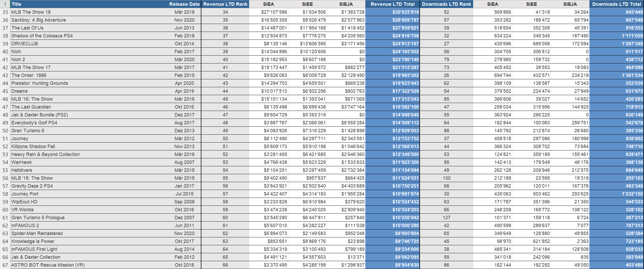
Task: Click the Helldivers title cell
Action: point(89,170)
